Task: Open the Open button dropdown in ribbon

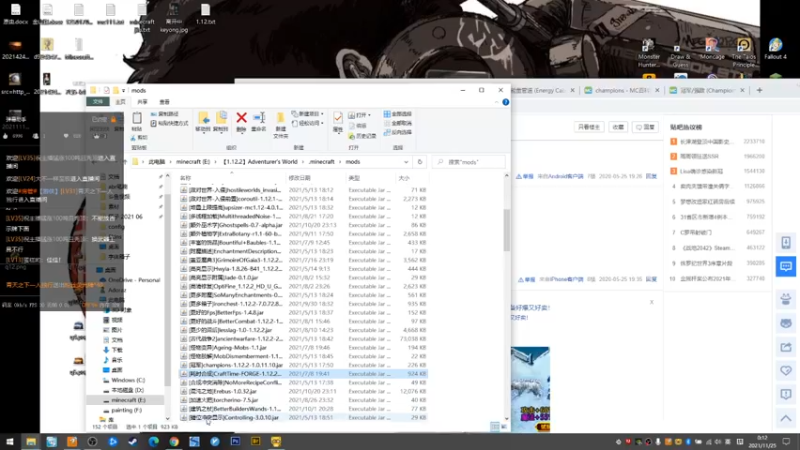Action: coord(369,115)
